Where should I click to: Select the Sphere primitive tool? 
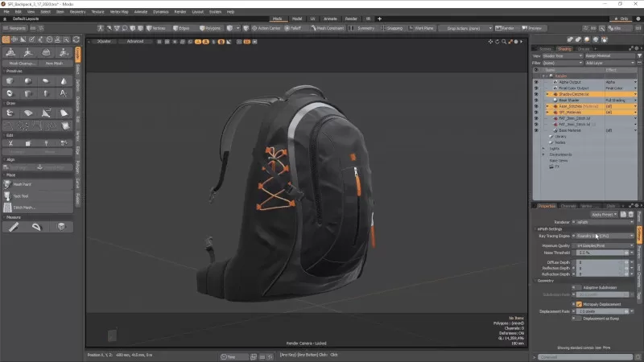[28, 81]
